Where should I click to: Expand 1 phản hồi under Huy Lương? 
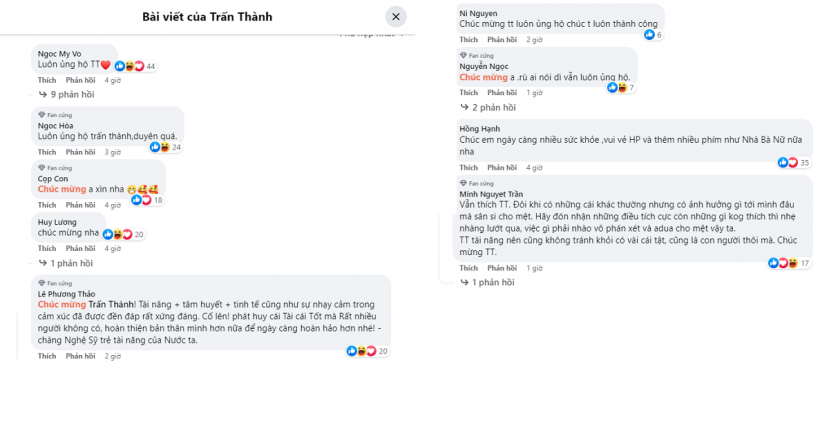click(66, 263)
